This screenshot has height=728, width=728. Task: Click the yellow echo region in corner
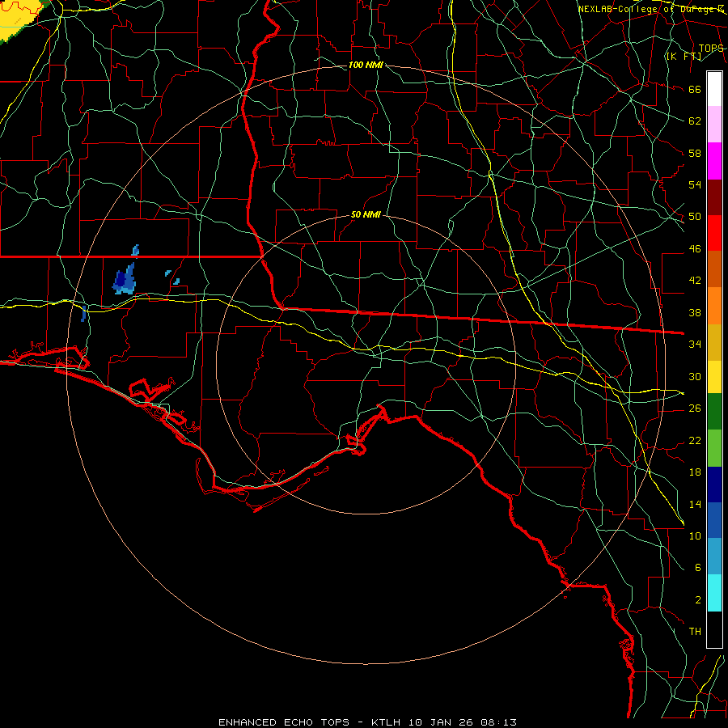(19, 19)
